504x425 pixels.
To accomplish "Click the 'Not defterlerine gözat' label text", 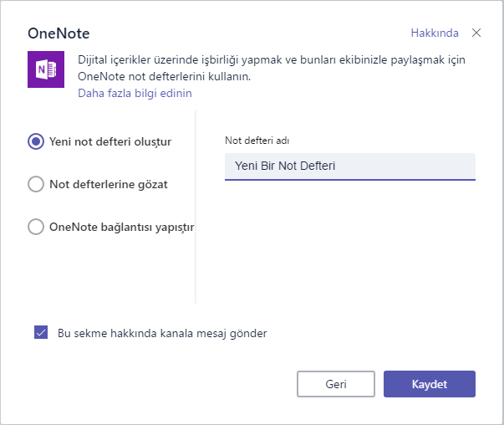I will [x=109, y=184].
